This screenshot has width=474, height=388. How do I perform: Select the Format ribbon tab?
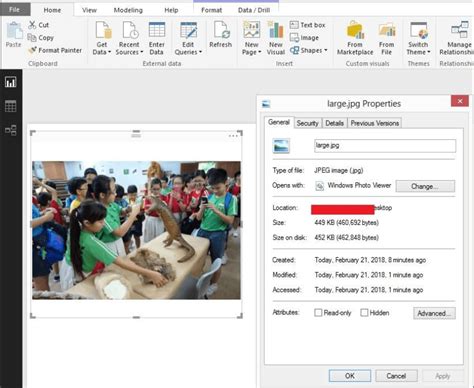[x=211, y=10]
